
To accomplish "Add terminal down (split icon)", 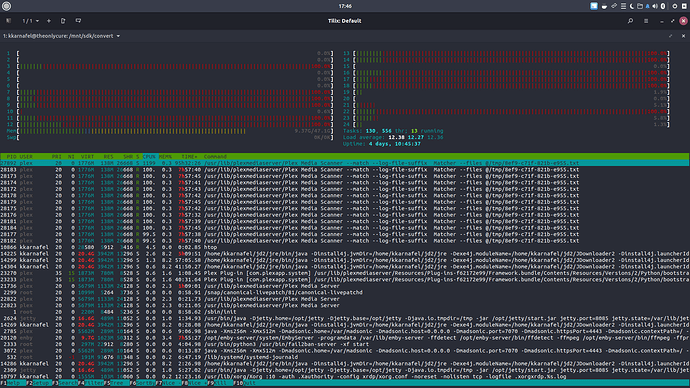I will pyautogui.click(x=78, y=21).
